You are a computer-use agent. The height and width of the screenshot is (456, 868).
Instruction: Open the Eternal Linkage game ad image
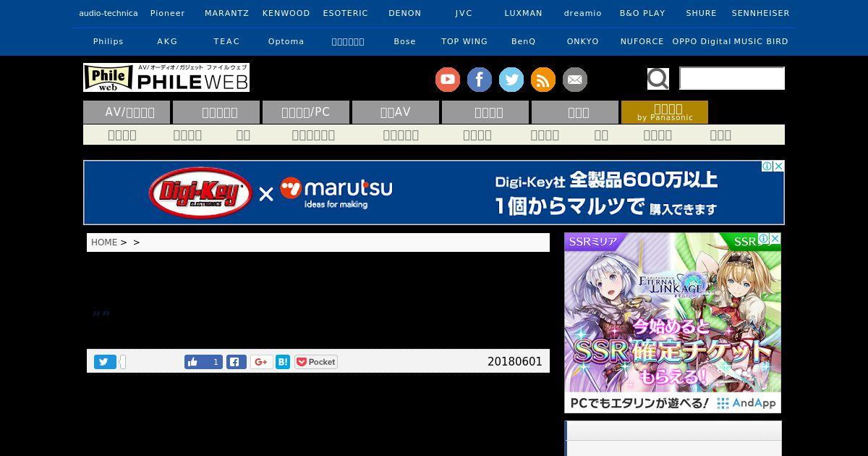pyautogui.click(x=673, y=323)
